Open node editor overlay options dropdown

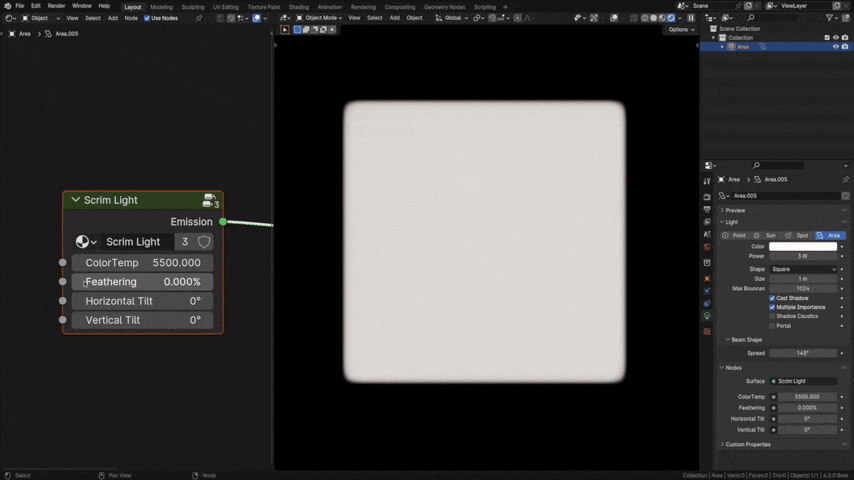pyautogui.click(x=265, y=18)
